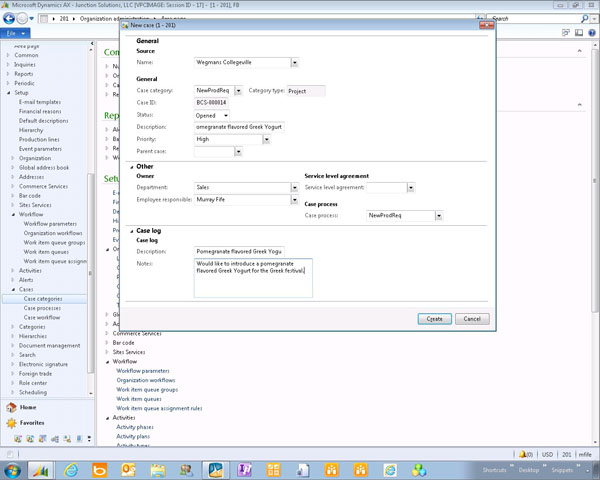The image size is (600, 480).
Task: Click the Notes text area
Action: pyautogui.click(x=253, y=278)
